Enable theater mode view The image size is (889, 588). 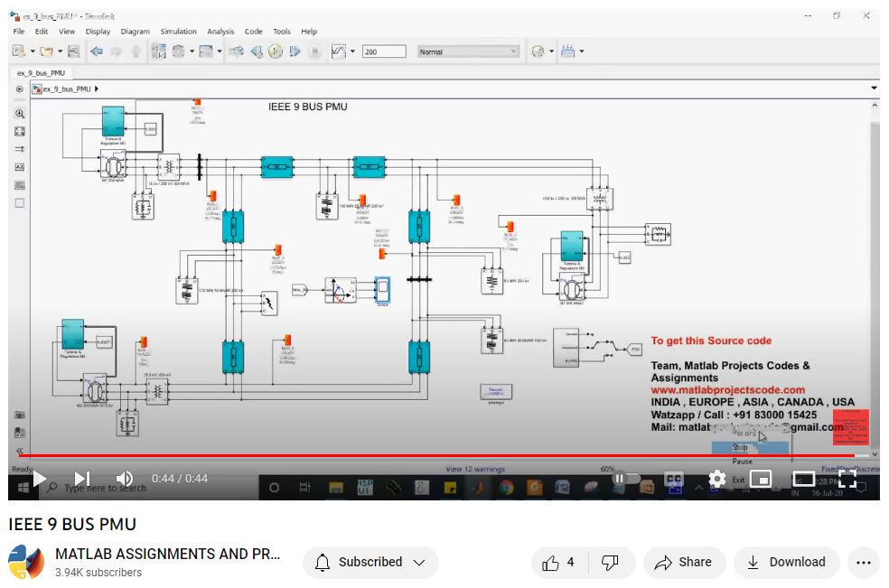803,479
